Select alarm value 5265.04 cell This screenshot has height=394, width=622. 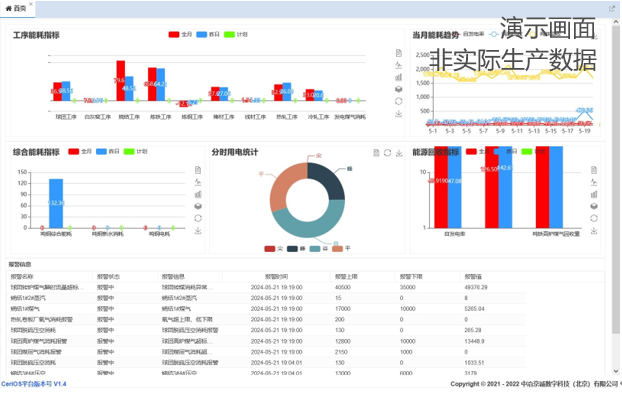coord(474,309)
